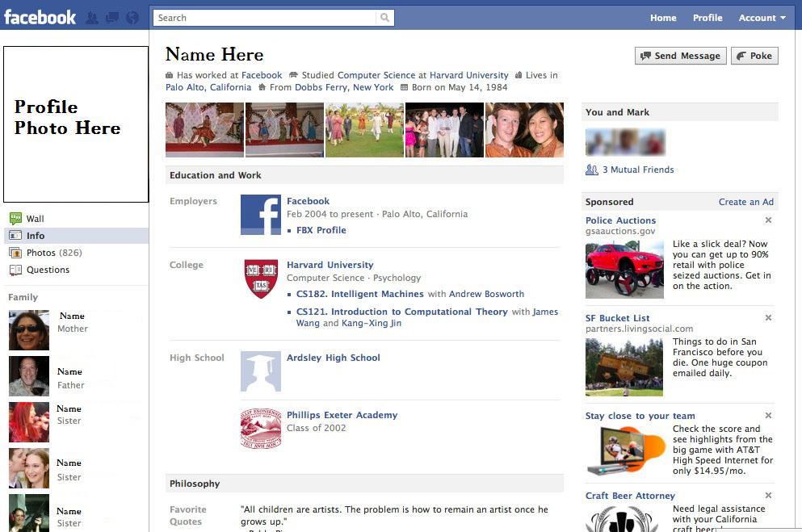Open the Phillips Exeter Academy link

(342, 415)
